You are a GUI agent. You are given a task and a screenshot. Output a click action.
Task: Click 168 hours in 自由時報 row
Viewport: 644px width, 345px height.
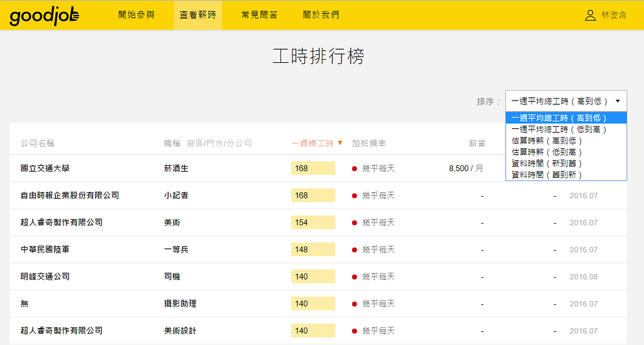tap(313, 195)
